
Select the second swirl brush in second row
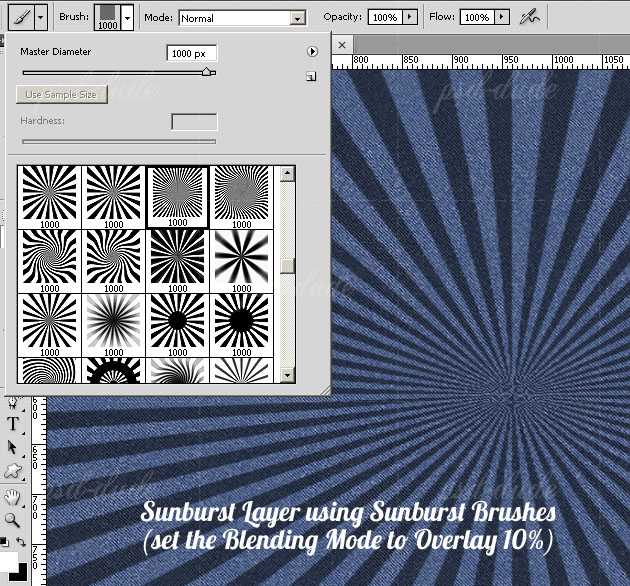point(113,261)
